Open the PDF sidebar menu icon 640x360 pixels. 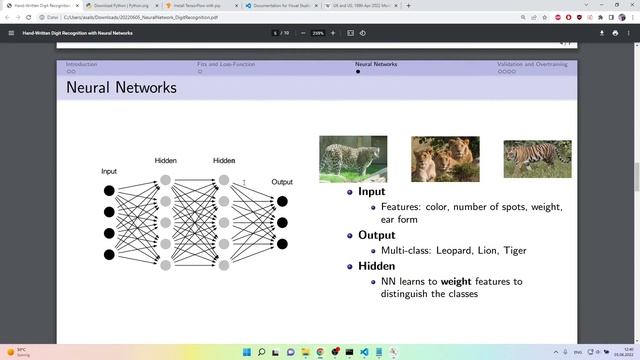(x=11, y=33)
